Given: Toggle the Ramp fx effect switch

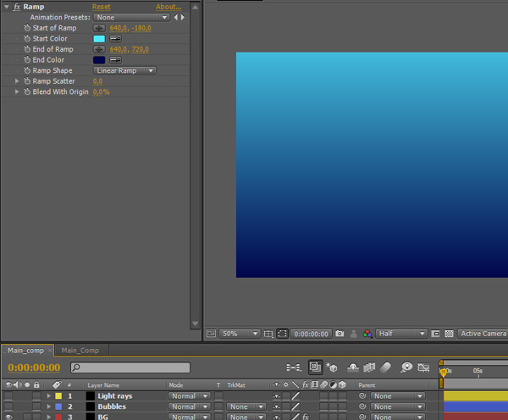Looking at the screenshot, I should point(17,7).
